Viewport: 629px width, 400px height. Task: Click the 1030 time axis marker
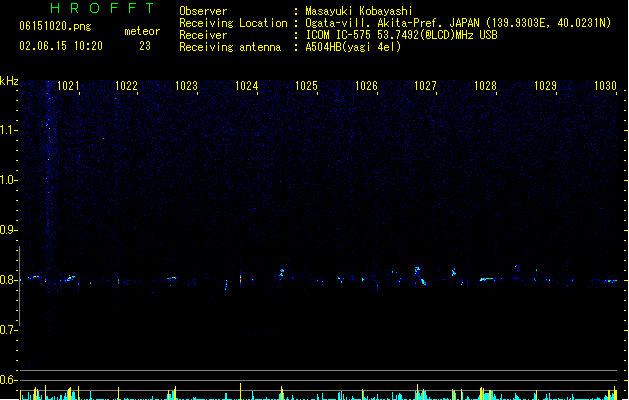(605, 85)
